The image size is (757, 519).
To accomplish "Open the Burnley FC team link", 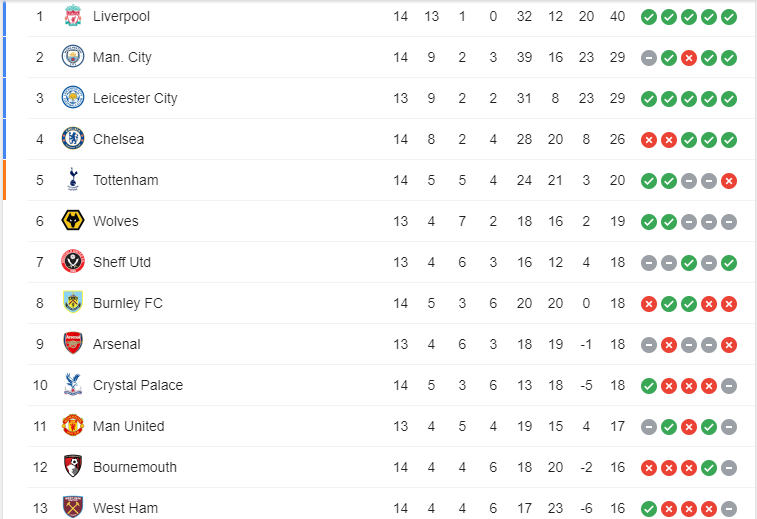I will click(x=127, y=303).
